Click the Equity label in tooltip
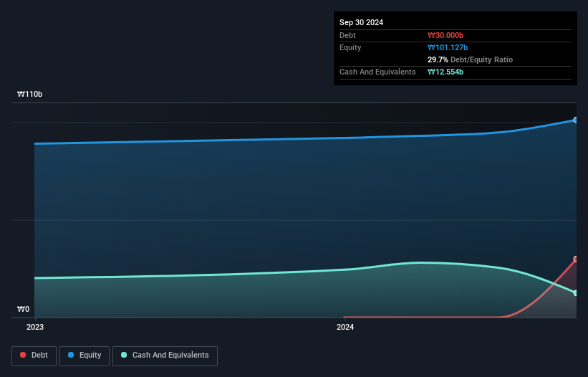Viewport: 588px width, 377px height. 350,47
